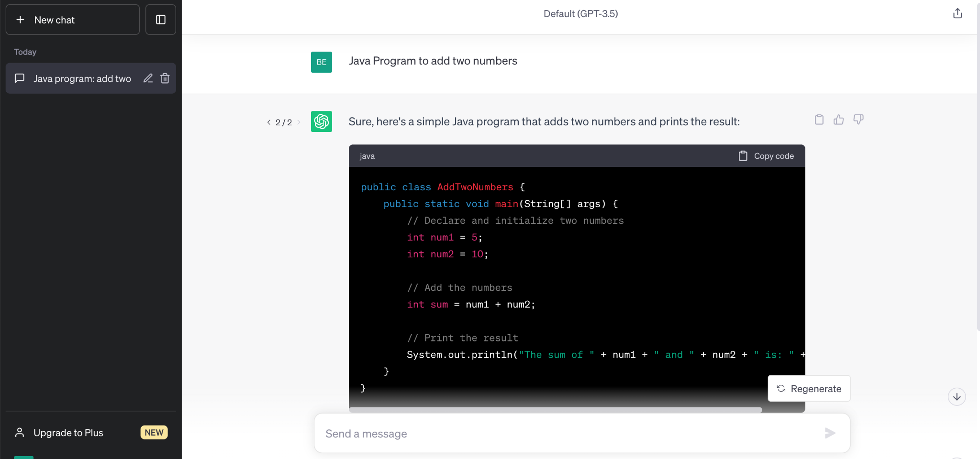The height and width of the screenshot is (459, 980).
Task: Go to the next response version
Action: (x=299, y=122)
